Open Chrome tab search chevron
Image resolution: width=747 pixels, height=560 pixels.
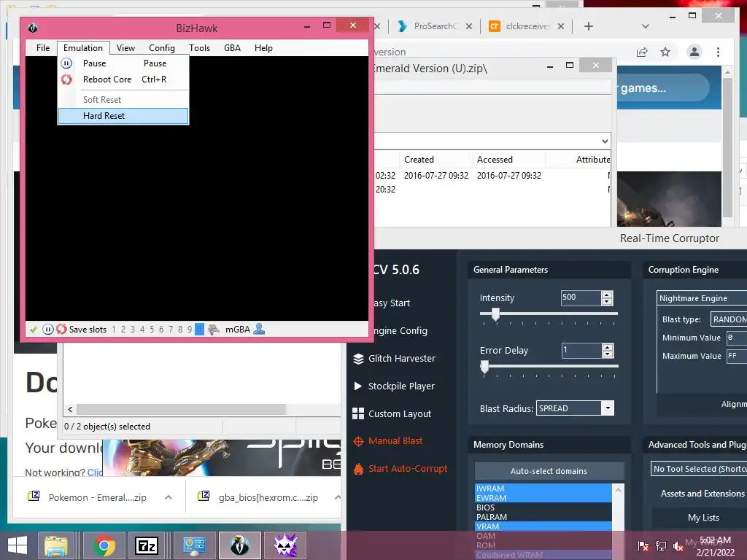point(646,26)
